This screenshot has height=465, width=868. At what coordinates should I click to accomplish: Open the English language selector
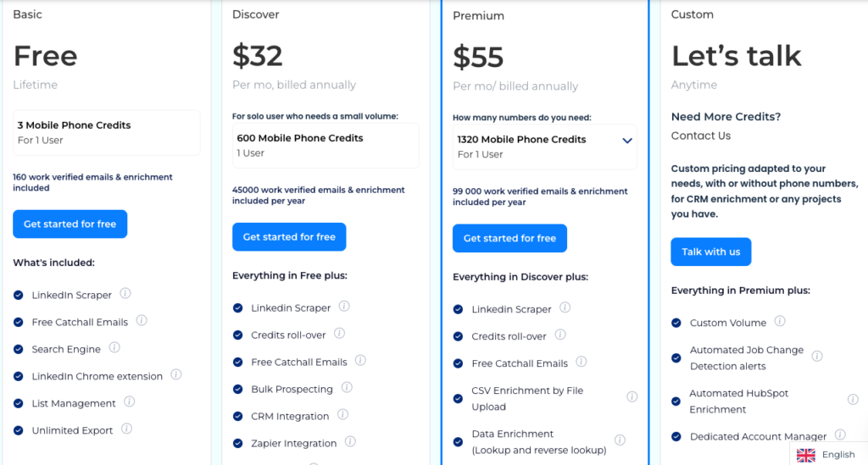tap(829, 455)
